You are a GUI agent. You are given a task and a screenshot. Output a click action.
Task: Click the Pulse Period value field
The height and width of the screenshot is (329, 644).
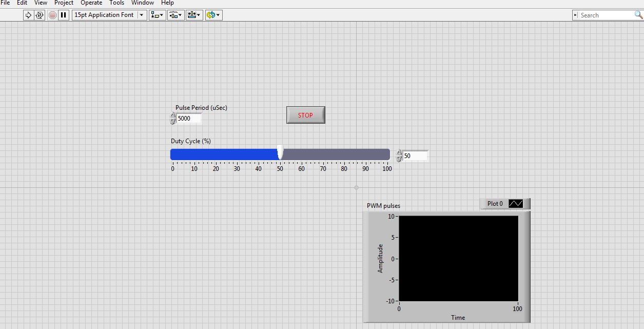188,119
